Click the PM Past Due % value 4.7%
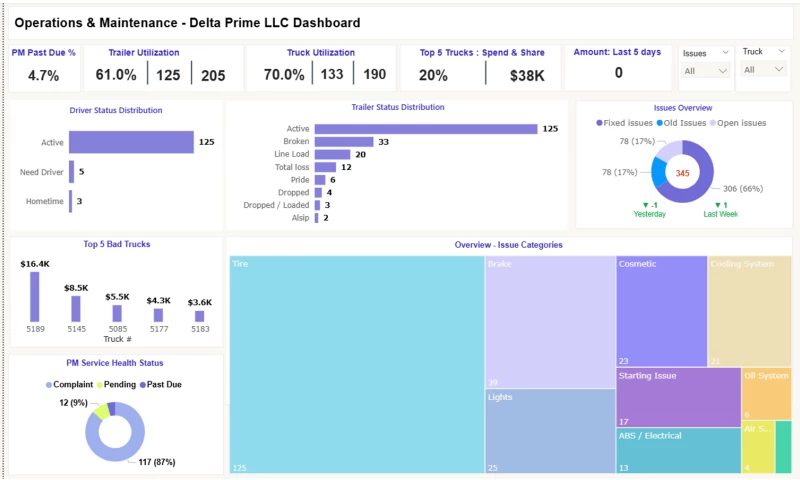800x480 pixels. (x=43, y=76)
